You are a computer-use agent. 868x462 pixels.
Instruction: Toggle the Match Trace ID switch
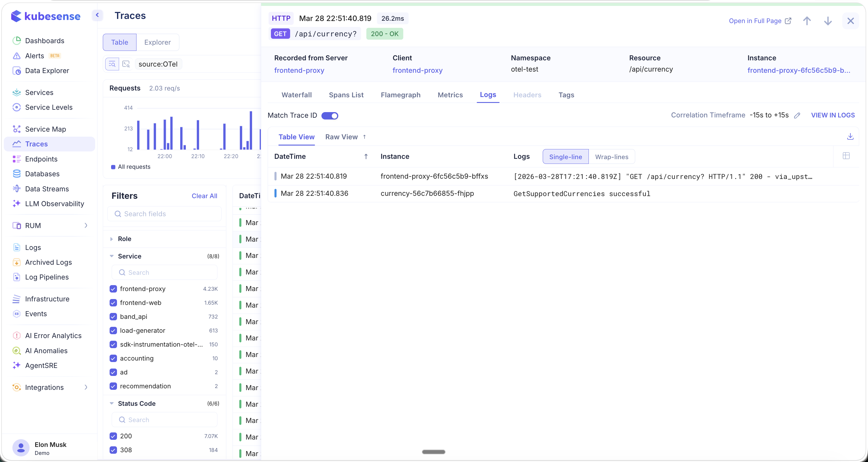(x=329, y=116)
